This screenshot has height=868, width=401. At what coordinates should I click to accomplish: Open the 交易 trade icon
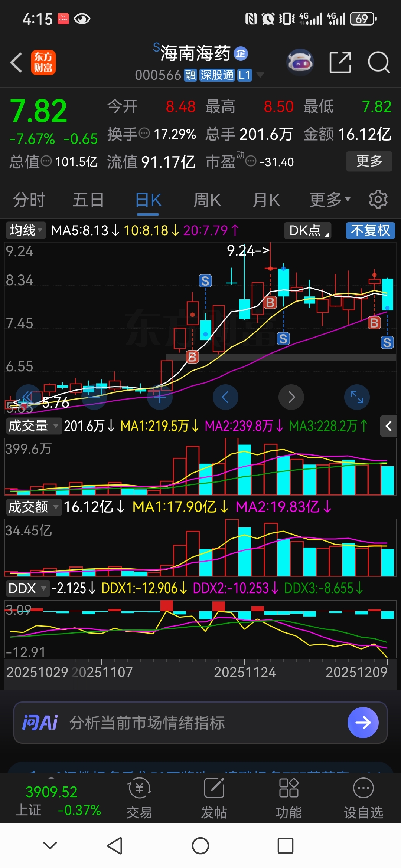139,798
